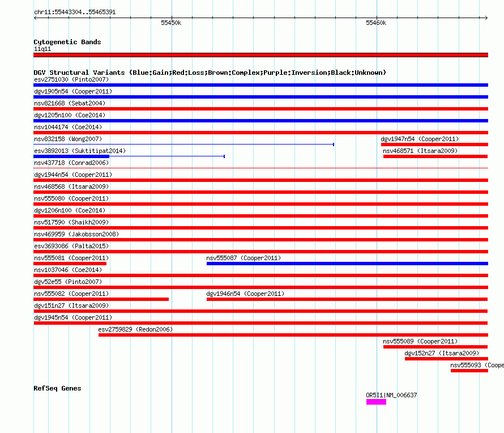
Task: Click the nsv469959 (Jakobsson2008) label
Action: click(x=76, y=234)
